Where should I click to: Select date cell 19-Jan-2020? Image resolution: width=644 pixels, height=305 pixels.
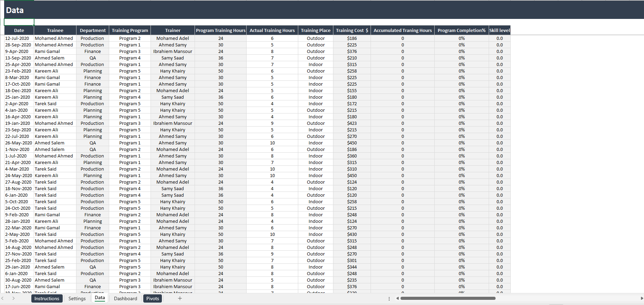[x=19, y=123]
